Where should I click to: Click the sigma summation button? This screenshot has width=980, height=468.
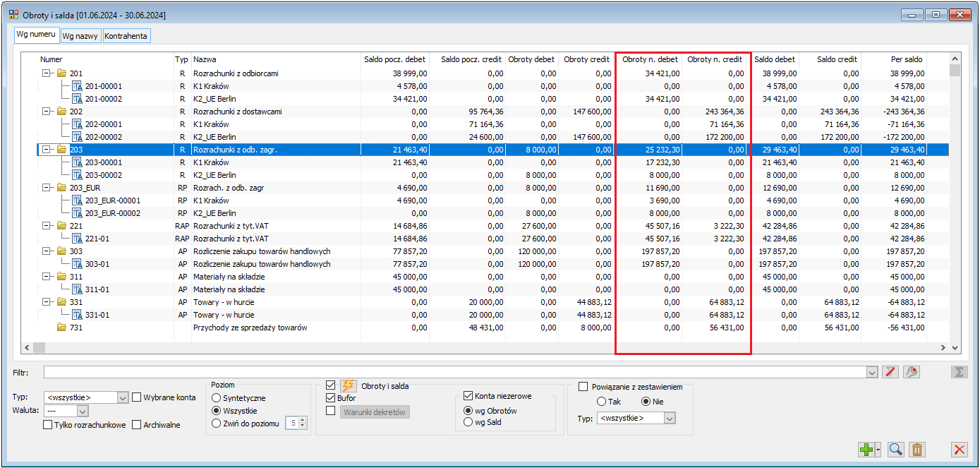[959, 371]
